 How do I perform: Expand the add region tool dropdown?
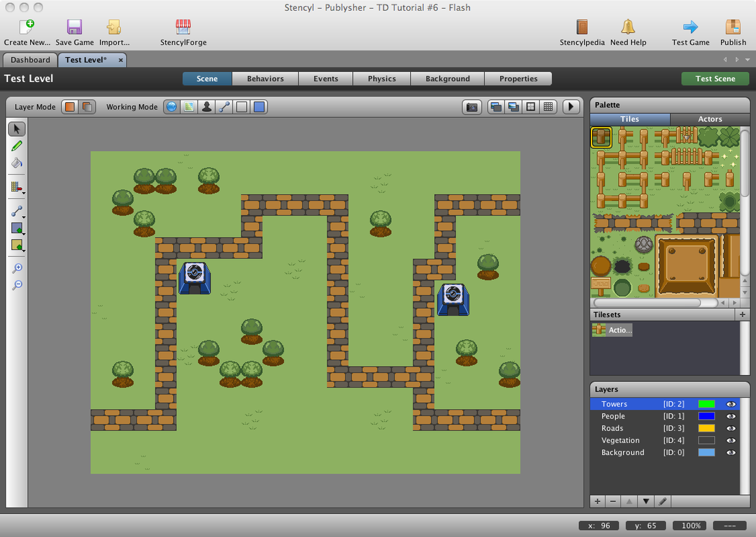[24, 233]
